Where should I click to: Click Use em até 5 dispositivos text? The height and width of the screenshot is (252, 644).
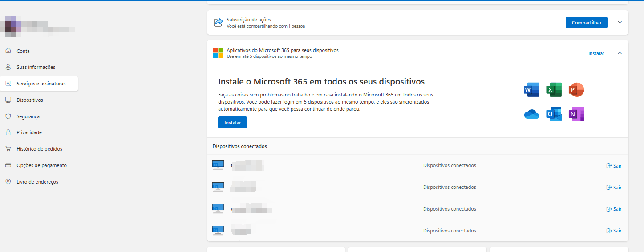tap(269, 56)
